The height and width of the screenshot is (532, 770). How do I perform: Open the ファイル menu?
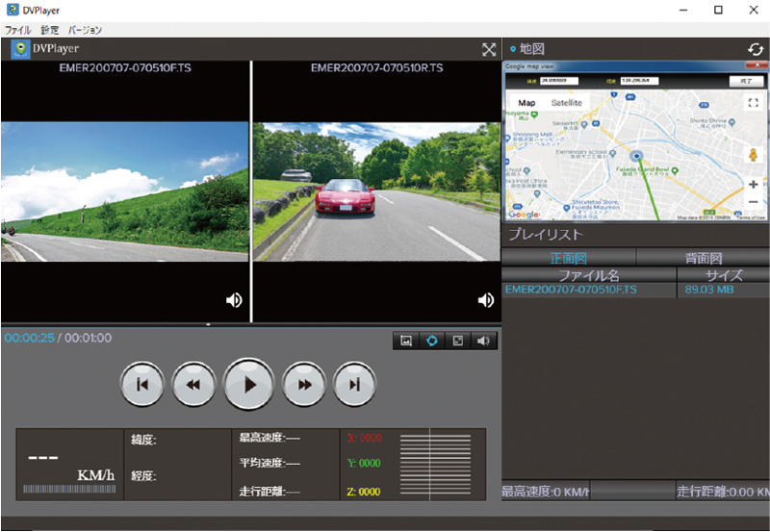coord(17,30)
